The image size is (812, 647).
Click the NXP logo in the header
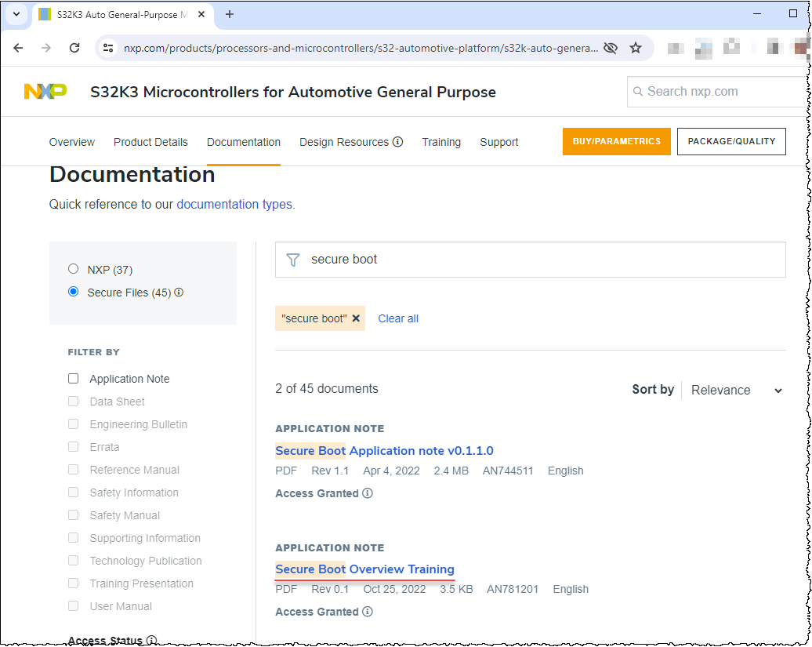click(45, 90)
